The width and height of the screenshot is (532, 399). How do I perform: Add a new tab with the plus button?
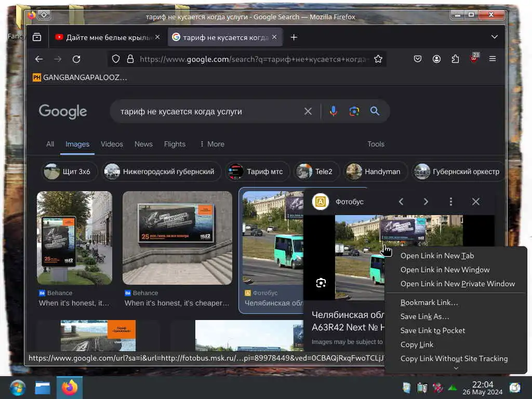(x=294, y=37)
